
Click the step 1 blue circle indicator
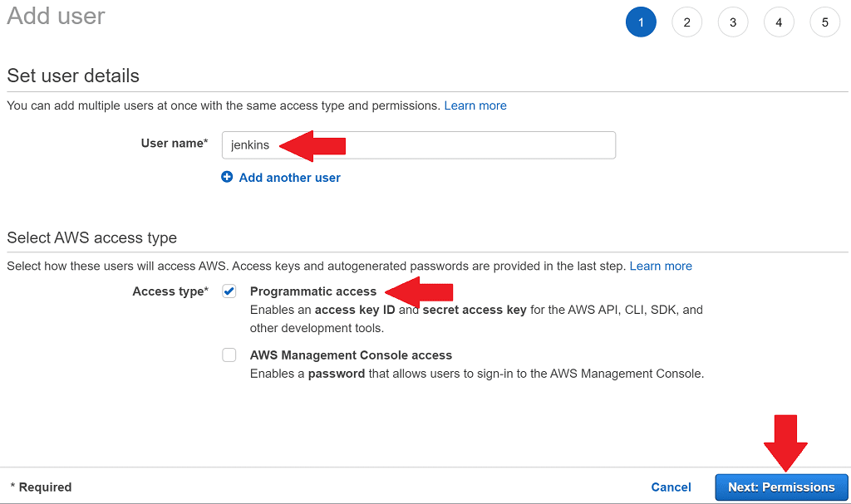coord(641,22)
